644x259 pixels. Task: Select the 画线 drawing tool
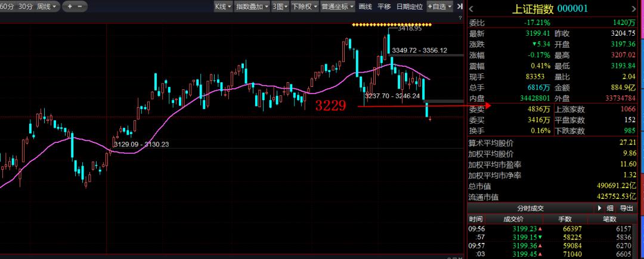[x=365, y=6]
